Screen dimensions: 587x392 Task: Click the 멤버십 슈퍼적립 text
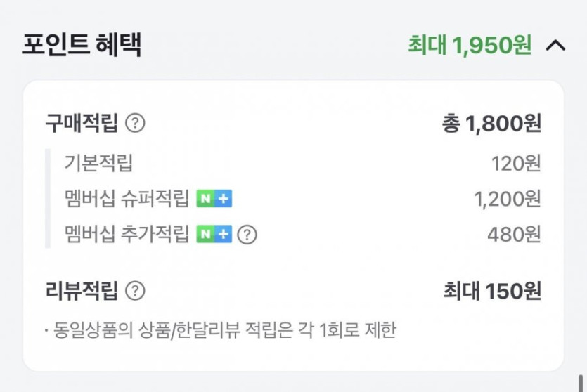(x=127, y=199)
